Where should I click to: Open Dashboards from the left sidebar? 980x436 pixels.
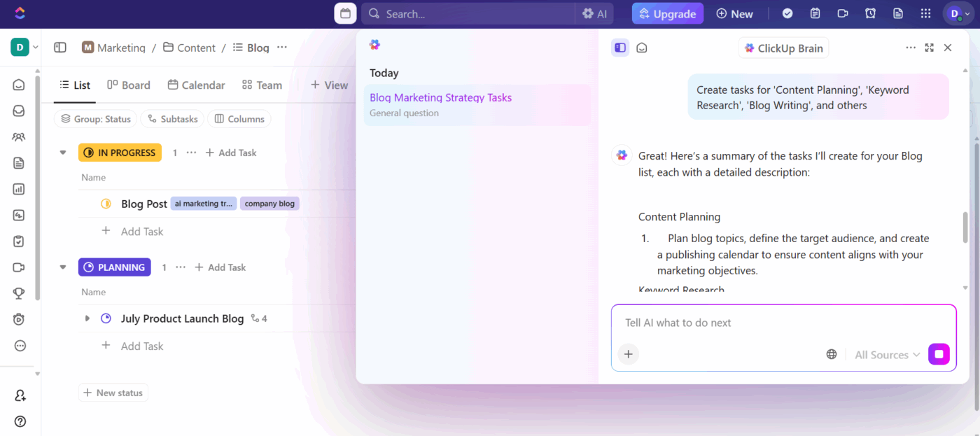coord(19,188)
